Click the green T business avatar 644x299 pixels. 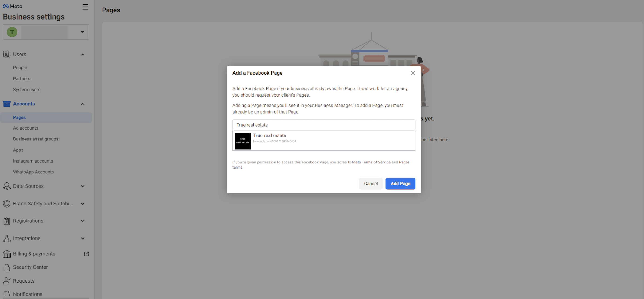click(x=12, y=32)
